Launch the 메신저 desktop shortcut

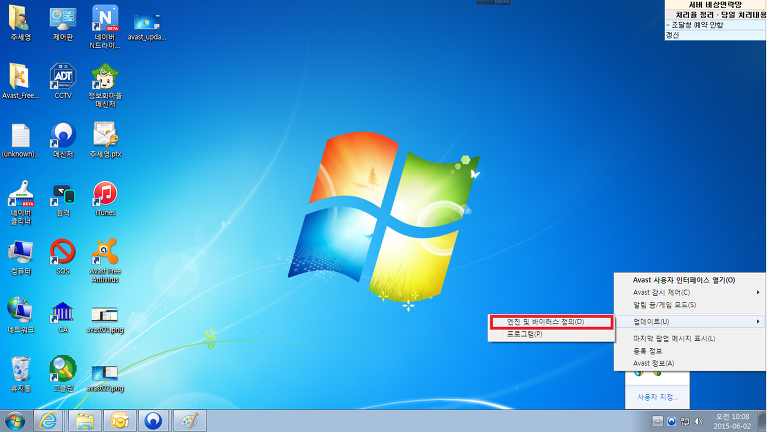(x=63, y=140)
